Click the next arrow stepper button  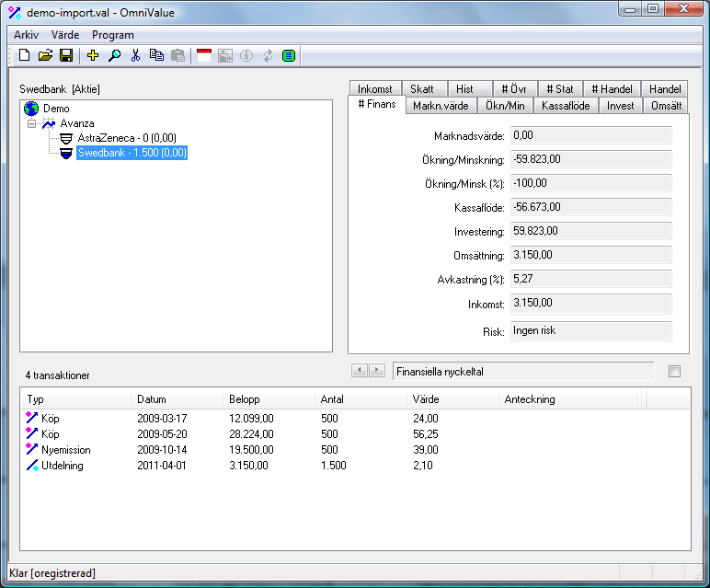377,370
